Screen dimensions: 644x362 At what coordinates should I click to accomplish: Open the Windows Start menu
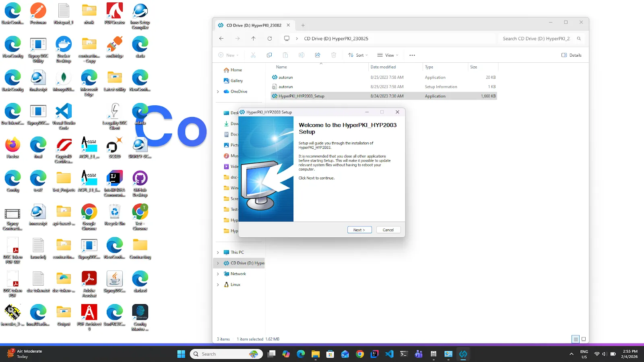point(181,354)
